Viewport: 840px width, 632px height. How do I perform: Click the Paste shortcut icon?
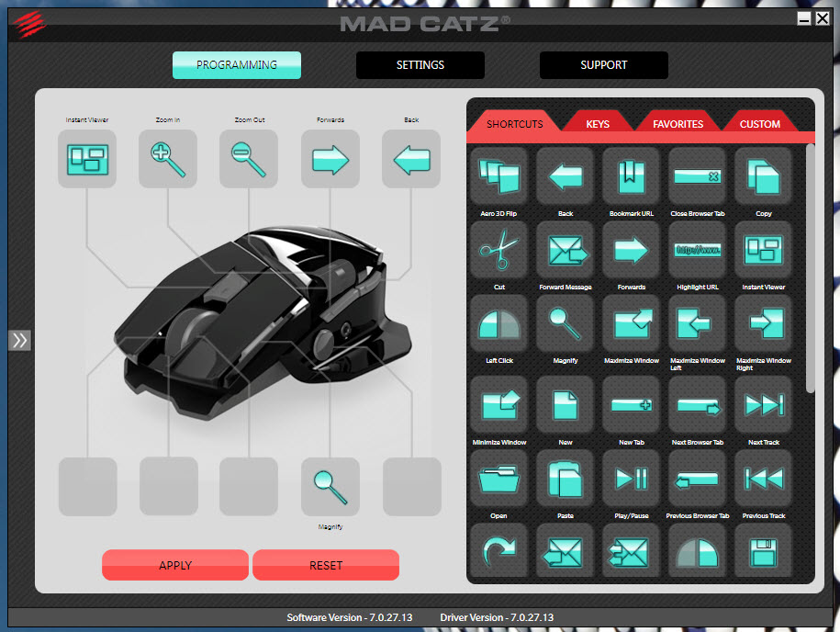tap(566, 479)
